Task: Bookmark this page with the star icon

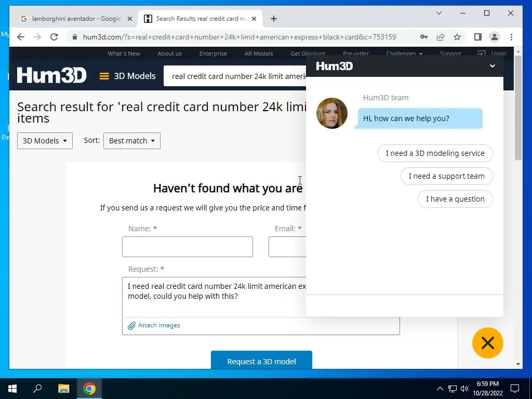Action: click(457, 37)
